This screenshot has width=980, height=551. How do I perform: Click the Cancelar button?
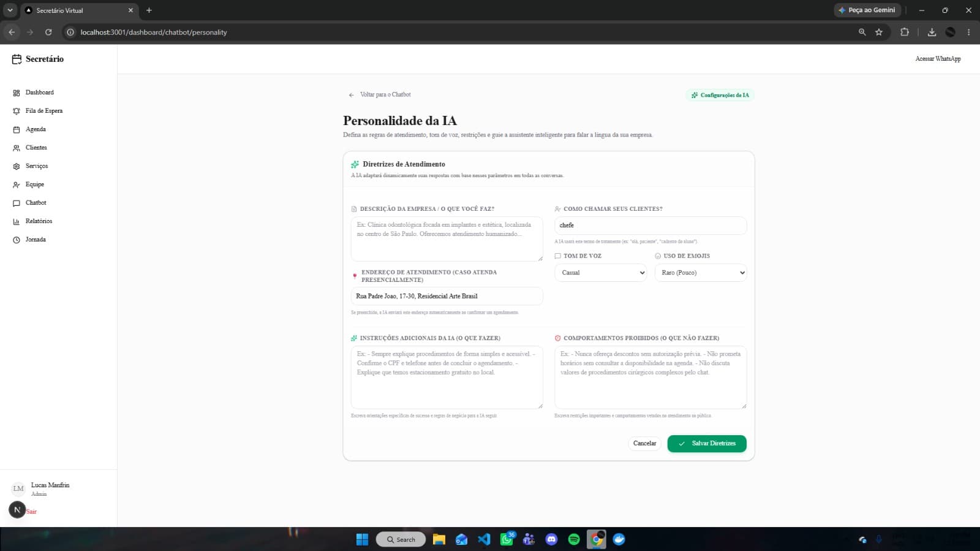[644, 443]
